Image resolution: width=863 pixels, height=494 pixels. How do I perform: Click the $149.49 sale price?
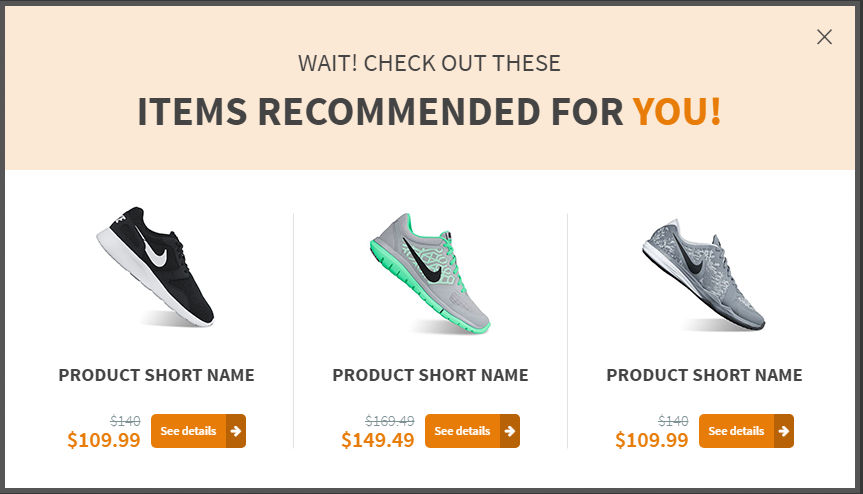[x=378, y=440]
